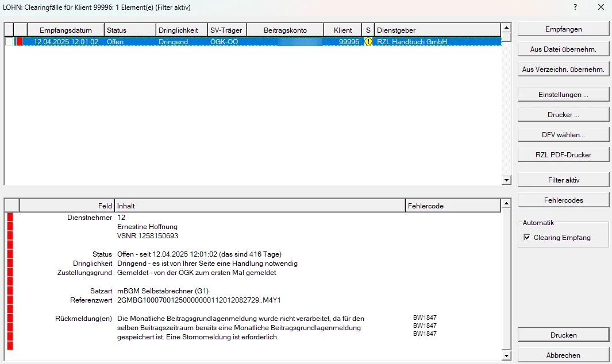Close the Clearingfälle dialog window
612x364 pixels.
click(x=601, y=7)
